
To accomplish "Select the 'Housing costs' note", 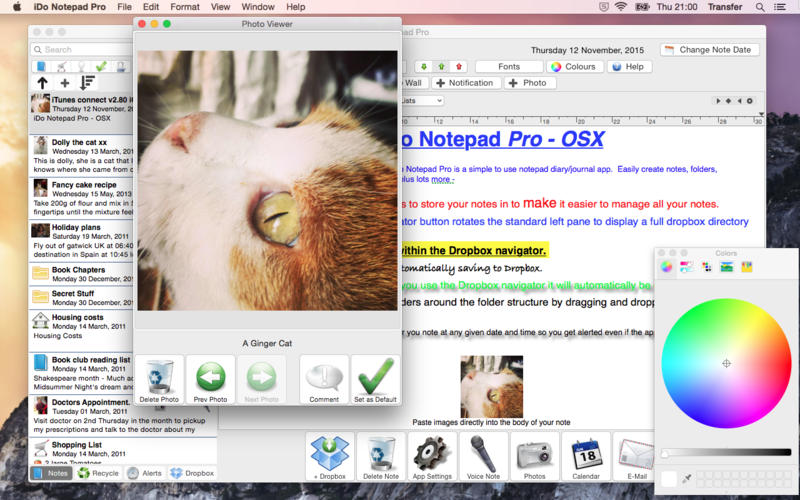I will pyautogui.click(x=82, y=330).
